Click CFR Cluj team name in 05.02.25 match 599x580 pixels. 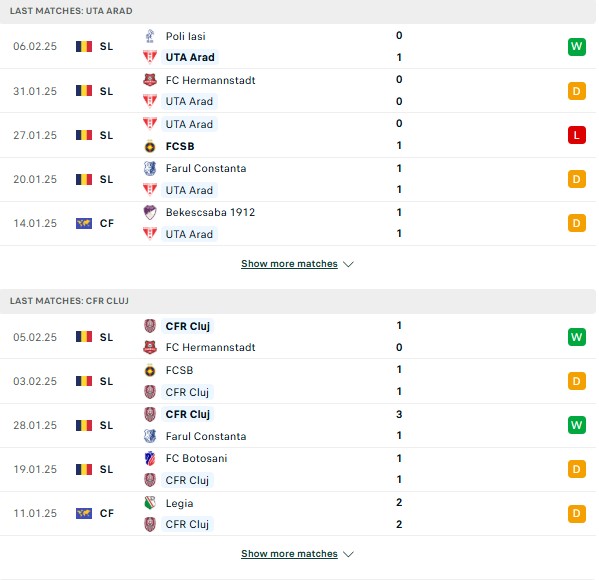[188, 326]
